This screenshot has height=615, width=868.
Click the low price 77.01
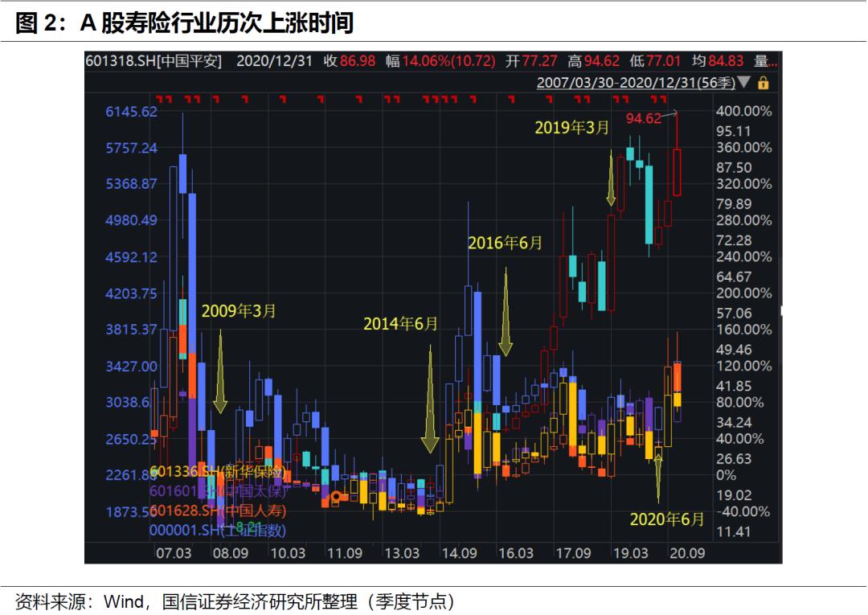tap(663, 61)
